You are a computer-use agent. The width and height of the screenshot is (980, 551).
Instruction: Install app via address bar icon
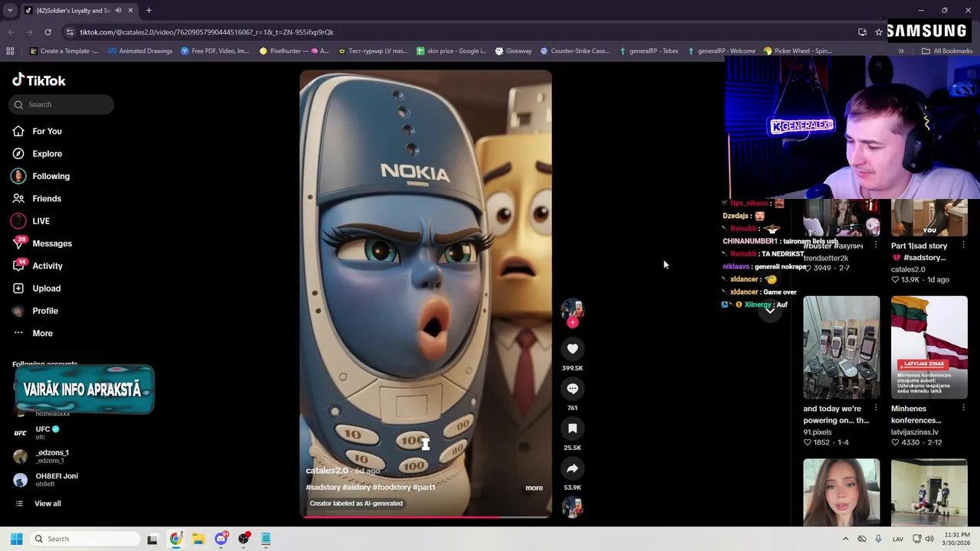(862, 32)
